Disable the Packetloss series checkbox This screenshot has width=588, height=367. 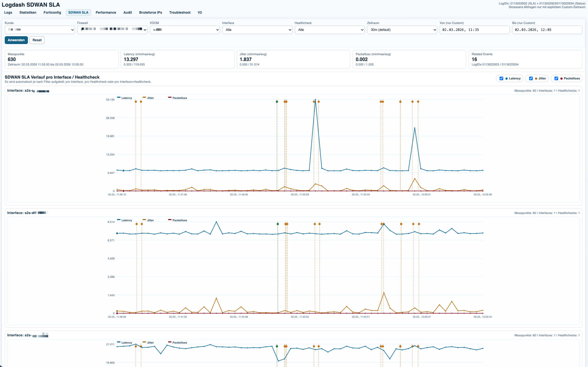pyautogui.click(x=556, y=79)
